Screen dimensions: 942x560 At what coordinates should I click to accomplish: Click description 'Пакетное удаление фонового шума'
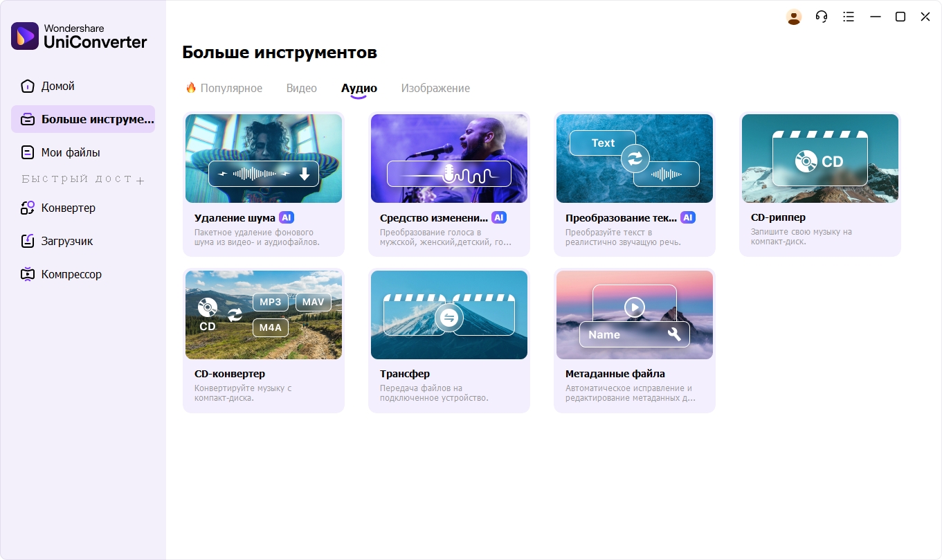(257, 237)
